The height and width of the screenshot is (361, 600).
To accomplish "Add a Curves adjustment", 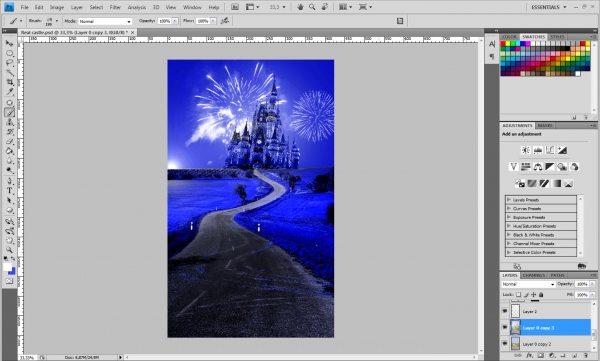I will [550, 150].
